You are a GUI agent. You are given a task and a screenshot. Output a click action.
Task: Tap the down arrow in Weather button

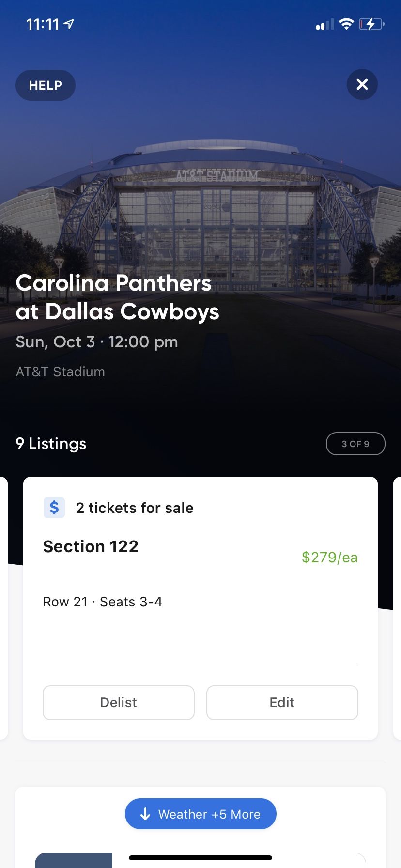click(145, 814)
